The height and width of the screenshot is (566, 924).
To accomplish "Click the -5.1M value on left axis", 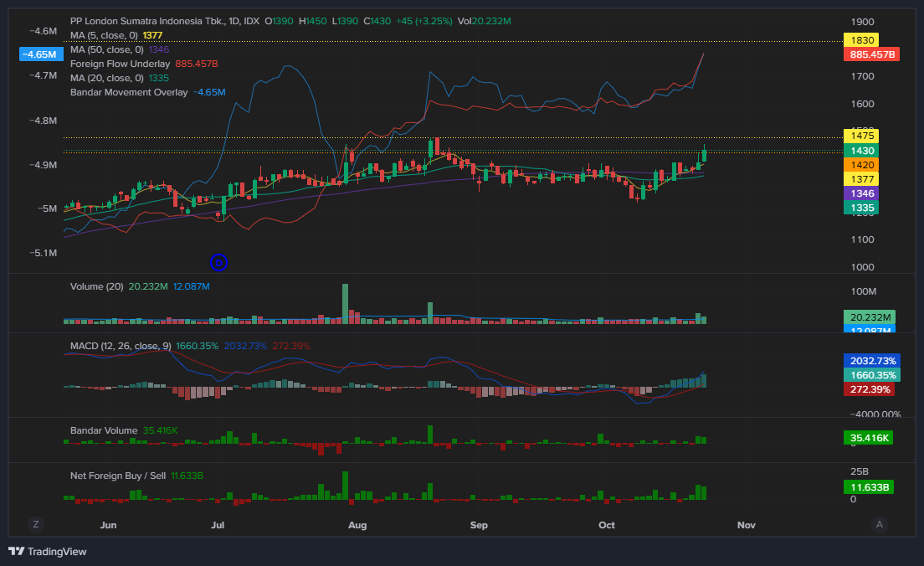I will [43, 253].
